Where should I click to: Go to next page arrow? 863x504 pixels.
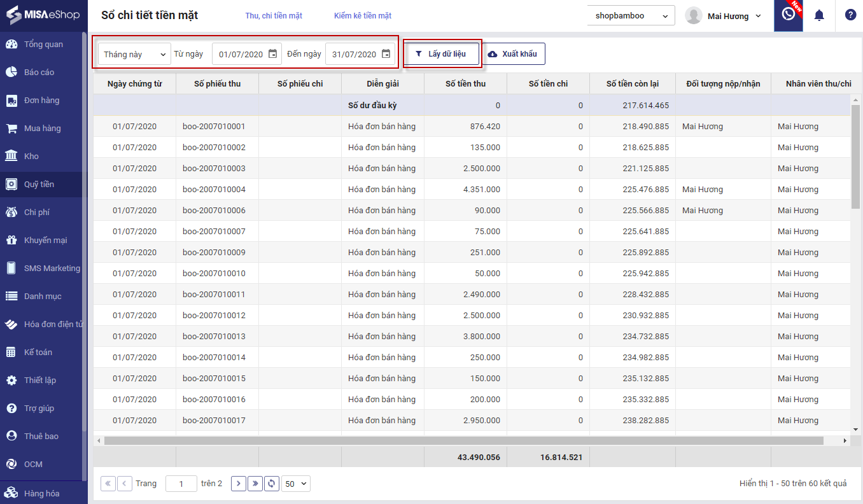239,484
